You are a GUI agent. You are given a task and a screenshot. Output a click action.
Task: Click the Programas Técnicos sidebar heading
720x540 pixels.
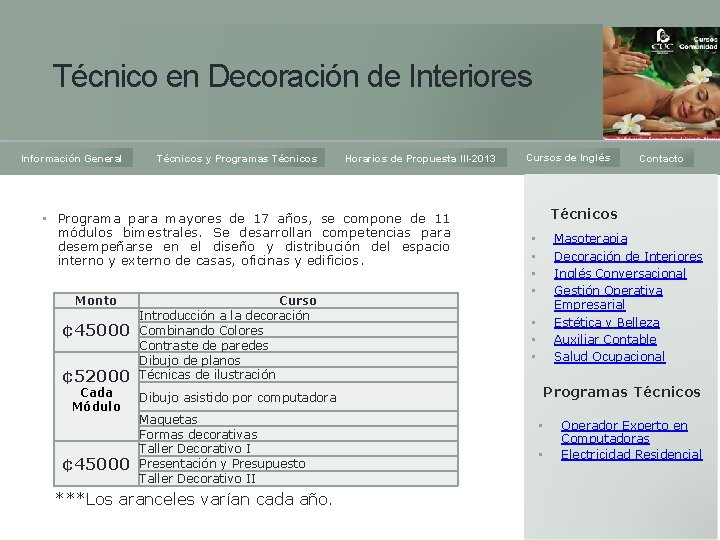point(622,392)
